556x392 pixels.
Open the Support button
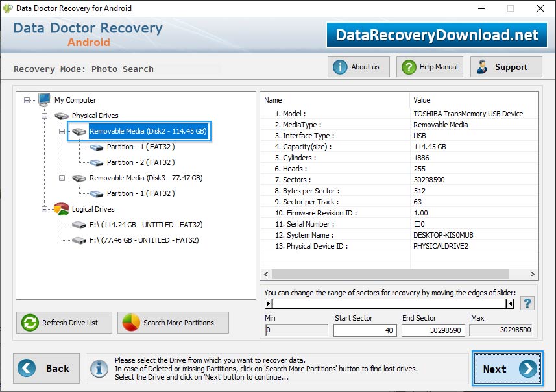tap(506, 67)
